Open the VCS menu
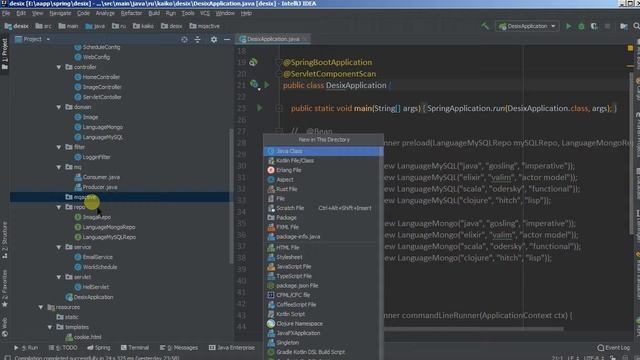640x360 pixels. [x=205, y=13]
